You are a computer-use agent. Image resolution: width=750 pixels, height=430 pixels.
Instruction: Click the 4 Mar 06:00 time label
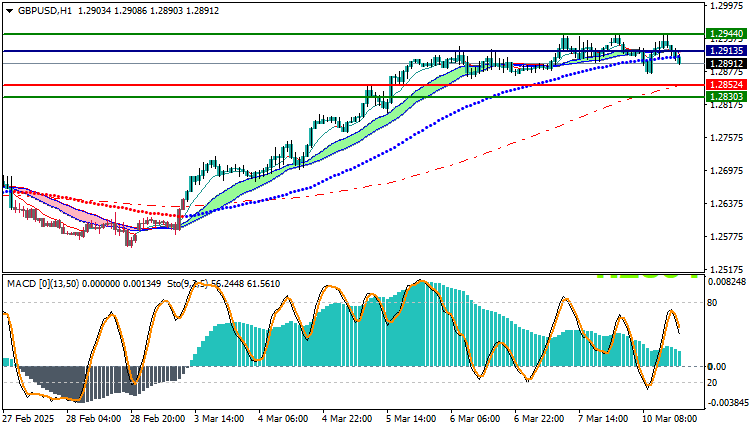(x=283, y=419)
